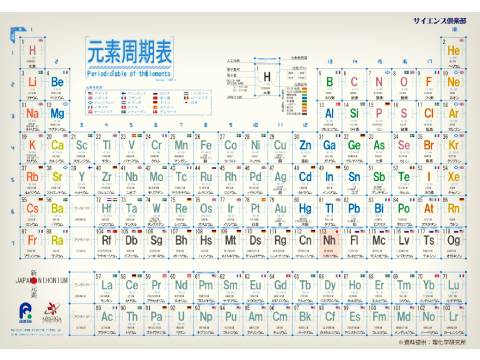Select the Lanthanum La cell
The height and width of the screenshot is (360, 480).
point(107,288)
